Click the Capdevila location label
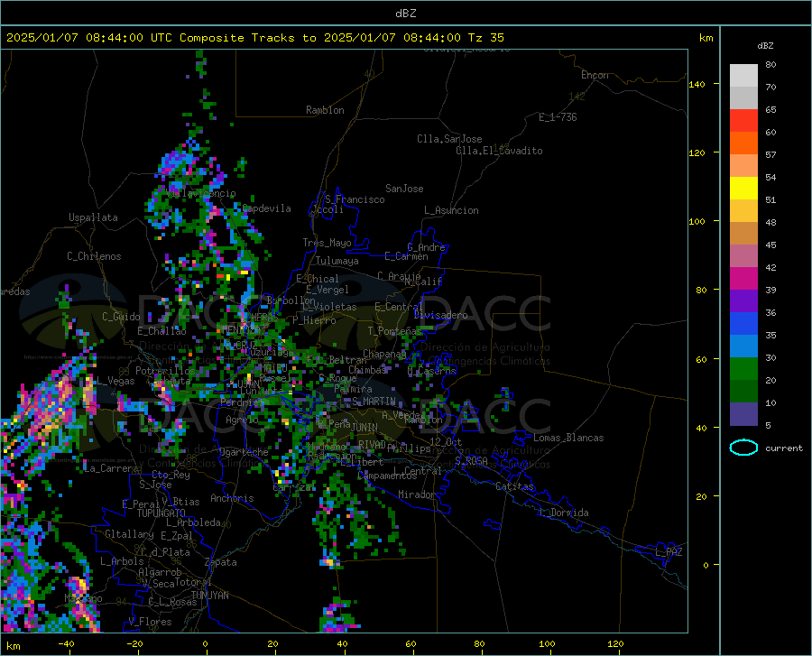812x656 pixels. (x=266, y=208)
